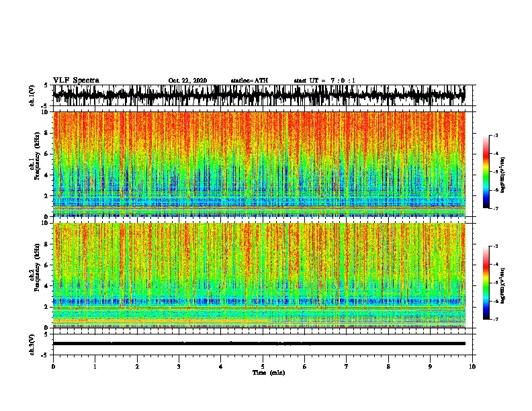
Task: Click time axis tick label "5"
Action: tap(263, 366)
